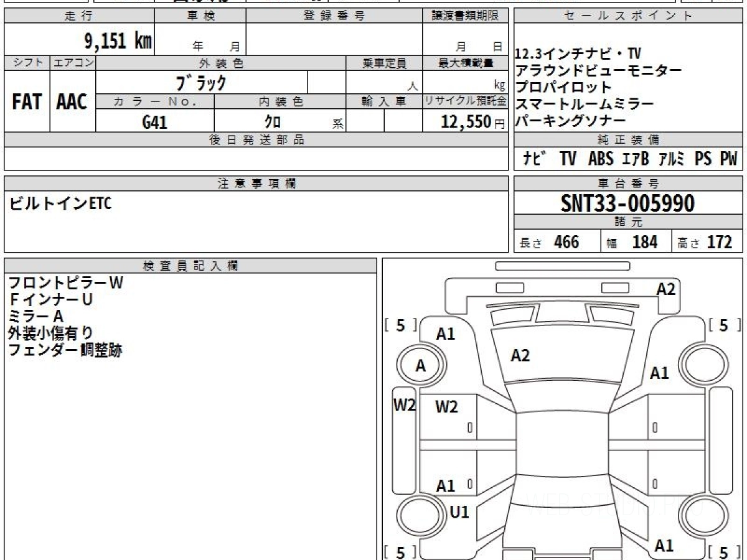Click the 車検 header cell
Screen dimensions: 747x560
[x=200, y=16]
